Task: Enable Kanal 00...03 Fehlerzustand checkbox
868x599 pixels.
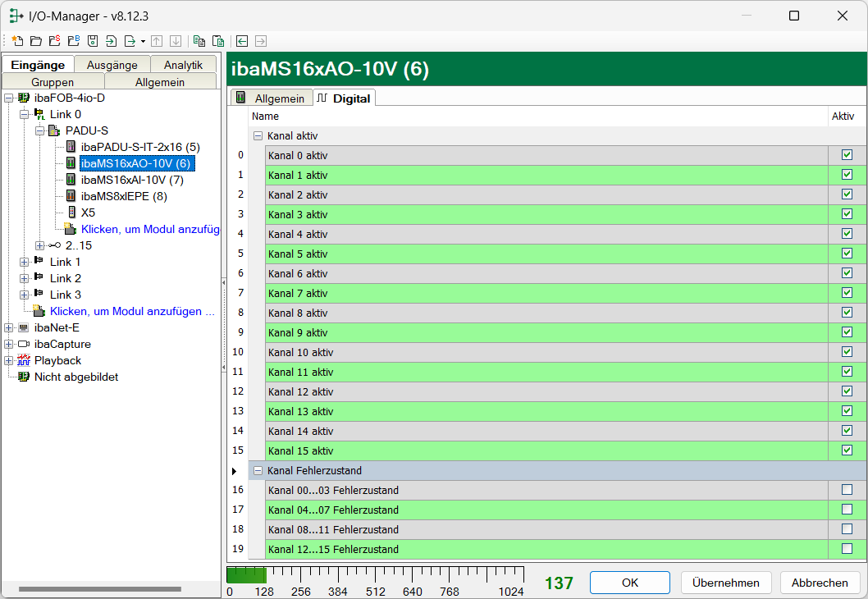Action: 847,490
